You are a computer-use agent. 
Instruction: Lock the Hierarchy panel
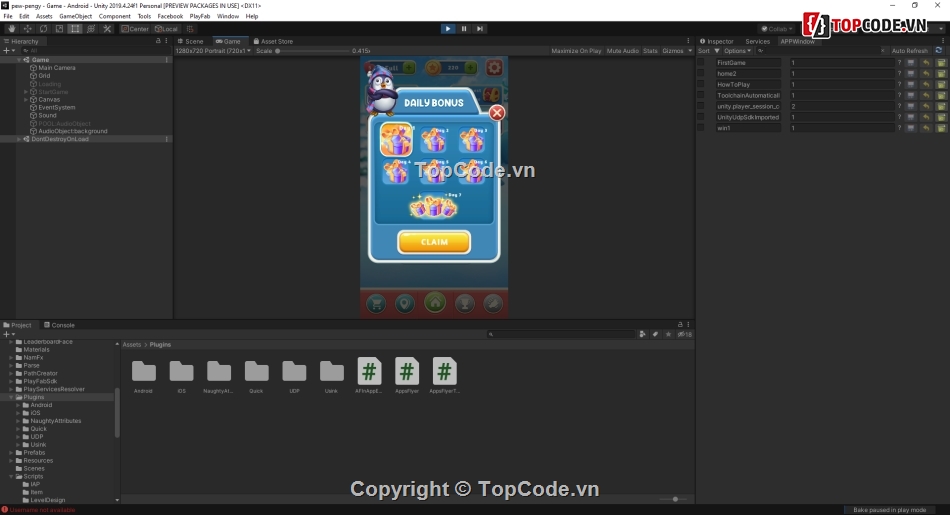[x=158, y=41]
